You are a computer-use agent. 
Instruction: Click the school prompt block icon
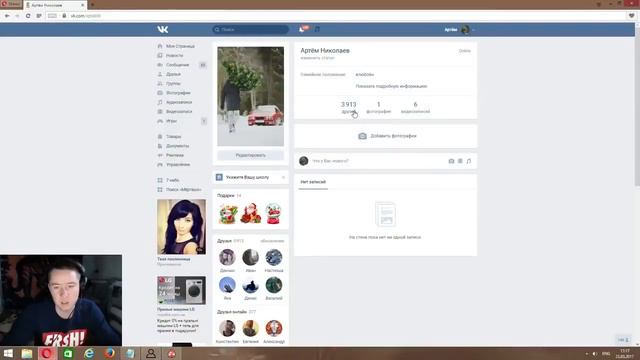pos(219,177)
